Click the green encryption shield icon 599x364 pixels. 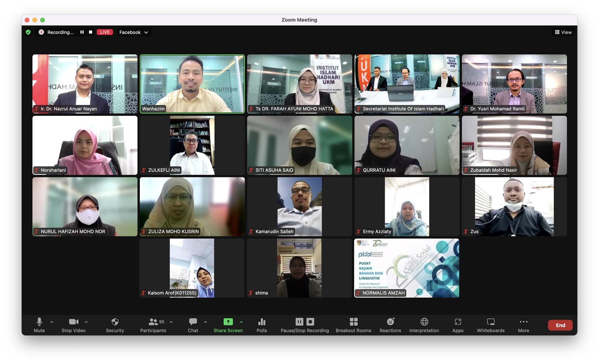click(28, 32)
